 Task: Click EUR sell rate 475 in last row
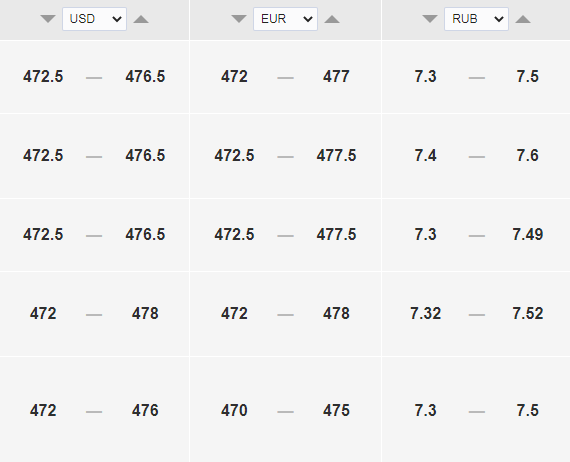pyautogui.click(x=336, y=411)
